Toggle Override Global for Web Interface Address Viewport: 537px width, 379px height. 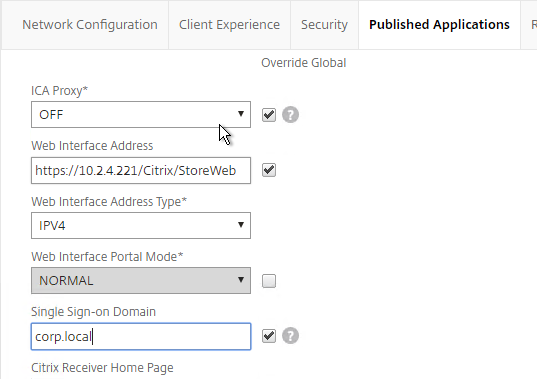269,170
